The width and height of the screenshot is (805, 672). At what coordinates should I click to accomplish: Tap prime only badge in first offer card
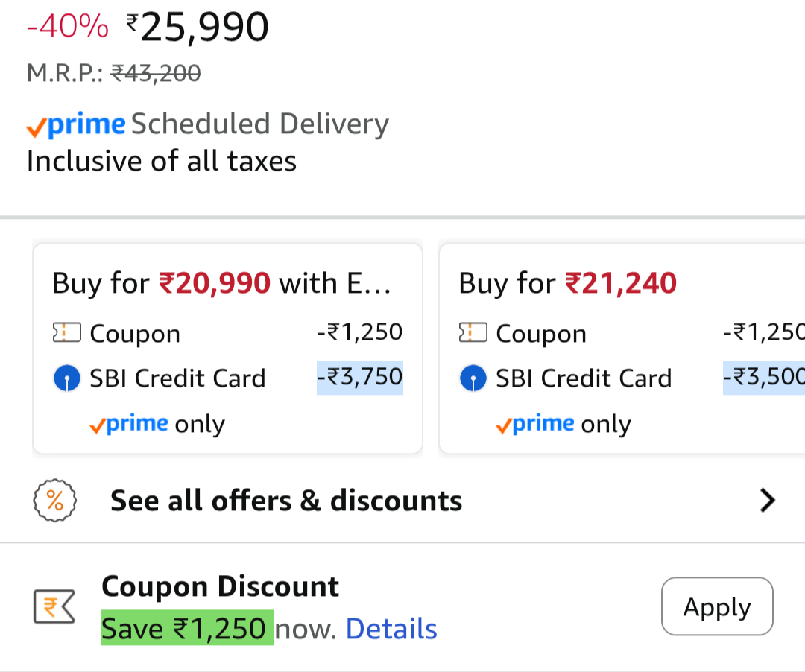pyautogui.click(x=157, y=424)
